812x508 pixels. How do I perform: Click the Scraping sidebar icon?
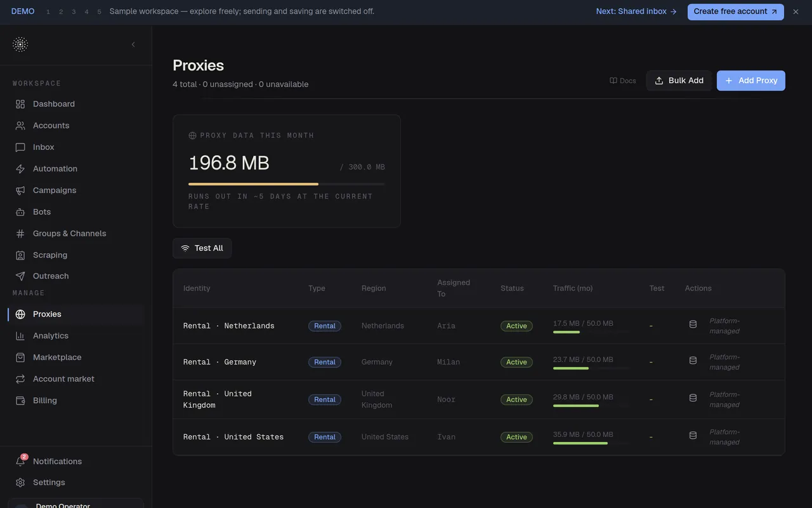[x=20, y=255]
